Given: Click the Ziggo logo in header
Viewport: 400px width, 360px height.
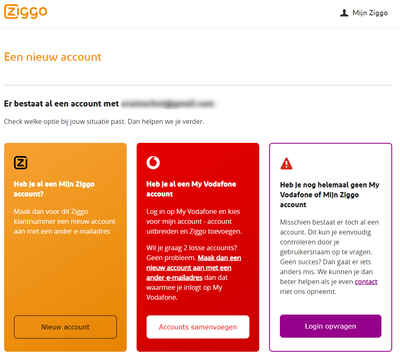Looking at the screenshot, I should (x=26, y=12).
